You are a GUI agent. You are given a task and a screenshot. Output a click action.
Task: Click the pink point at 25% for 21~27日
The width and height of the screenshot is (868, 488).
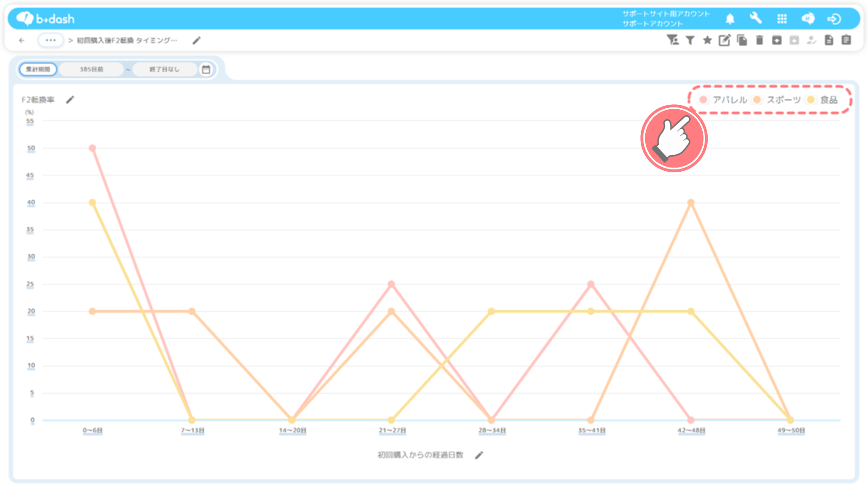click(391, 284)
